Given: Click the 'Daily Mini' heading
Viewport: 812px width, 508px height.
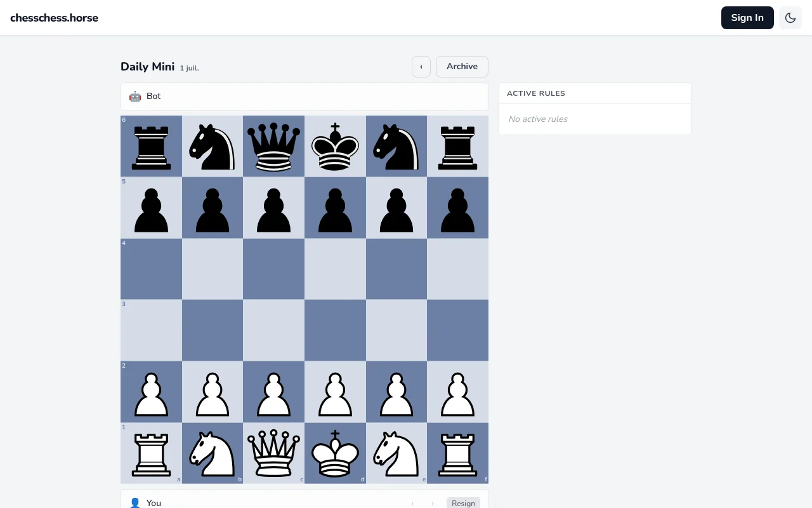Looking at the screenshot, I should point(147,67).
